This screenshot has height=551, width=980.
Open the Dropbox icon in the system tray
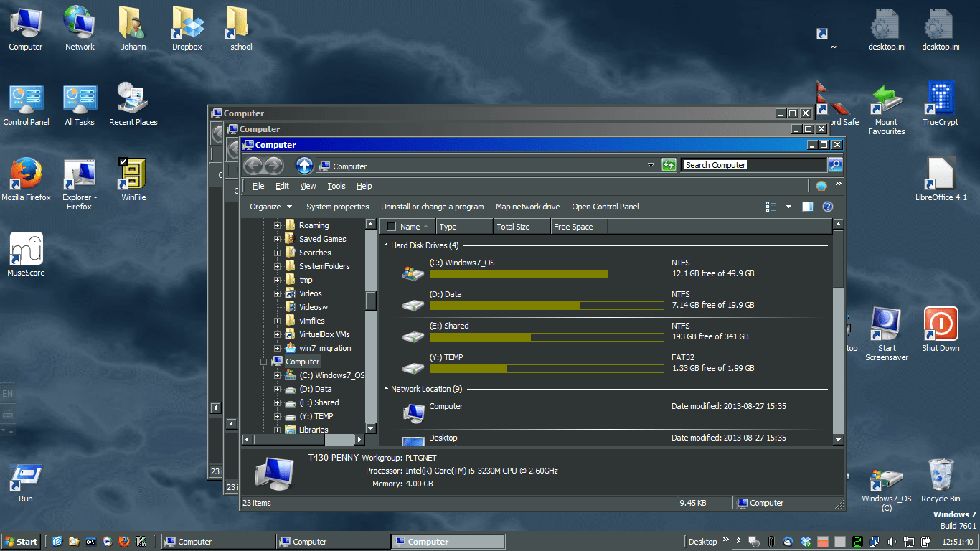(x=804, y=542)
